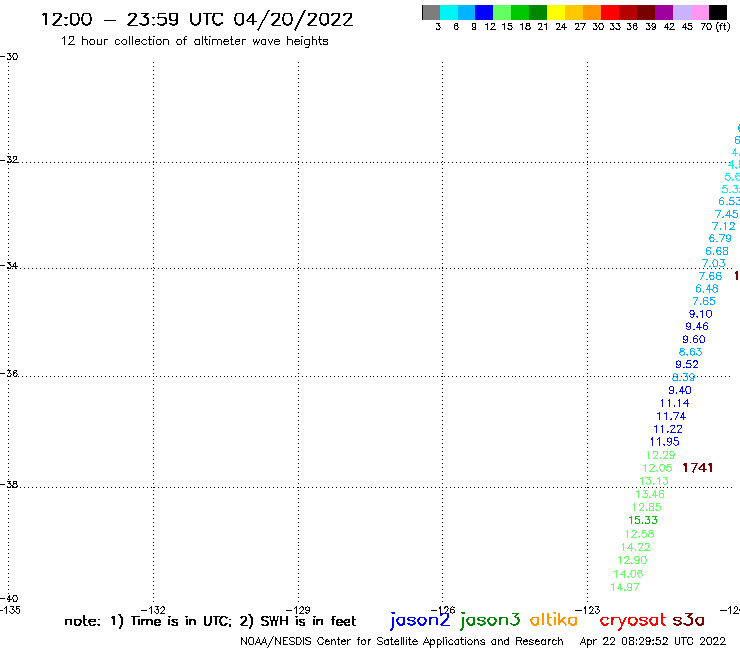Click the 11.14 wave height value
This screenshot has height=650, width=740.
point(674,403)
